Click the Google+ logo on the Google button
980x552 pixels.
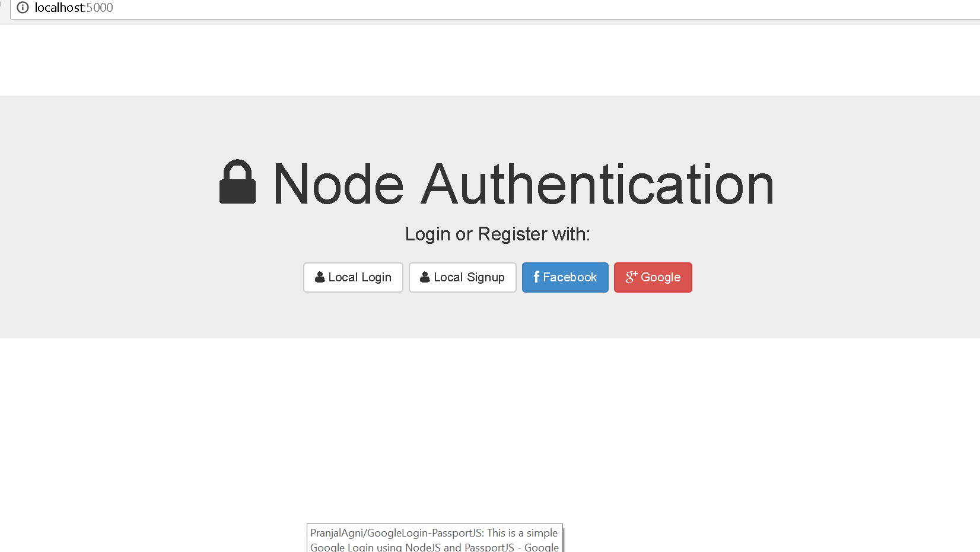pyautogui.click(x=631, y=277)
